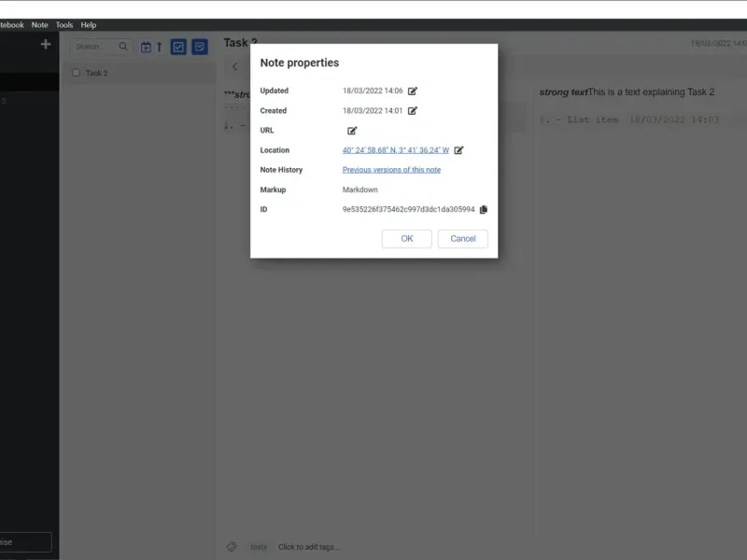The height and width of the screenshot is (560, 747).
Task: Cancel the Note properties dialog
Action: click(x=462, y=239)
